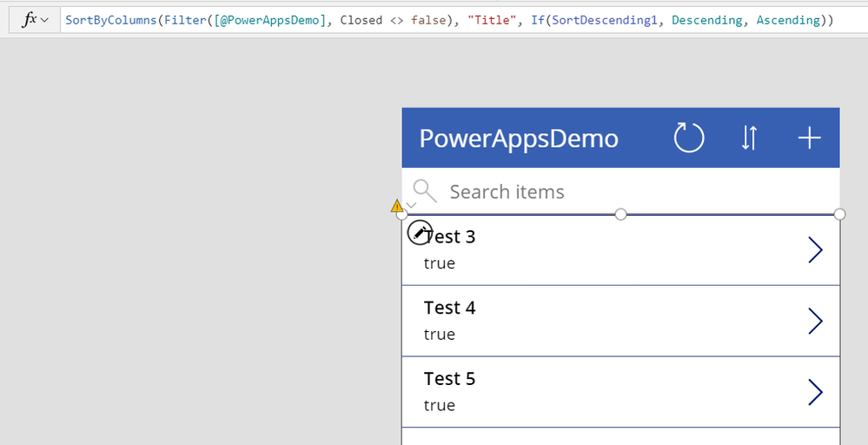The width and height of the screenshot is (868, 445).
Task: Select the Test 5 title text
Action: click(x=449, y=379)
